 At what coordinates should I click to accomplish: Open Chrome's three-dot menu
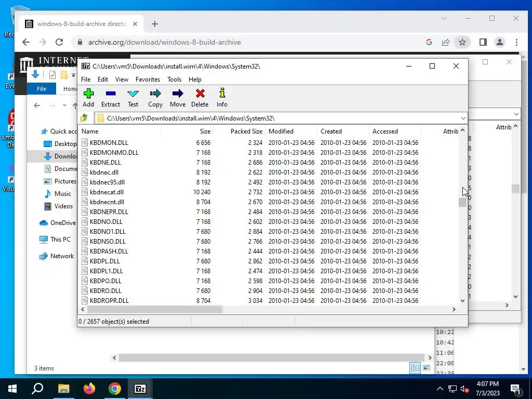(516, 42)
